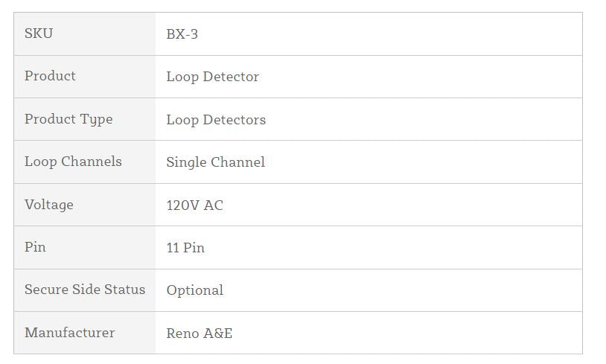Viewport: 606px width, 364px height.
Task: Click the BX-3 SKU value
Action: [182, 34]
